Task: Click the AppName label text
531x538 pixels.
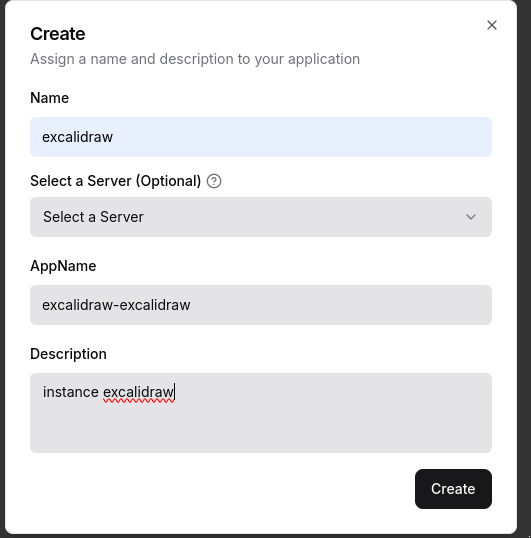Action: [x=63, y=266]
